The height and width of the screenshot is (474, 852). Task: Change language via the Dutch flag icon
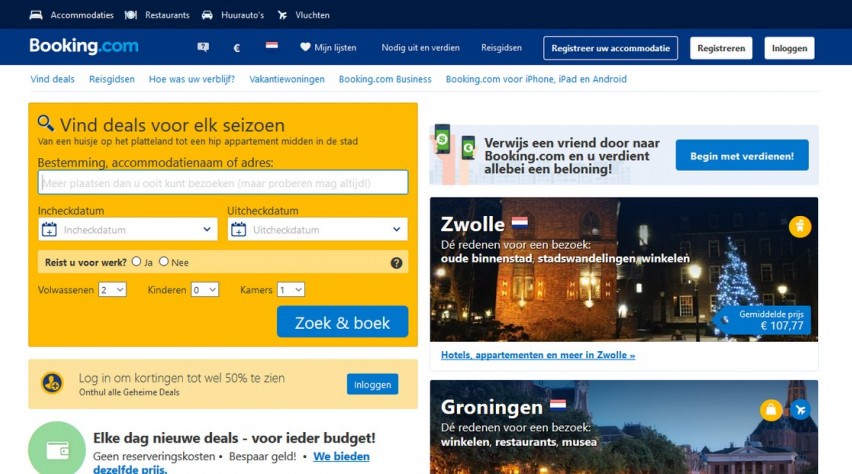click(x=272, y=46)
